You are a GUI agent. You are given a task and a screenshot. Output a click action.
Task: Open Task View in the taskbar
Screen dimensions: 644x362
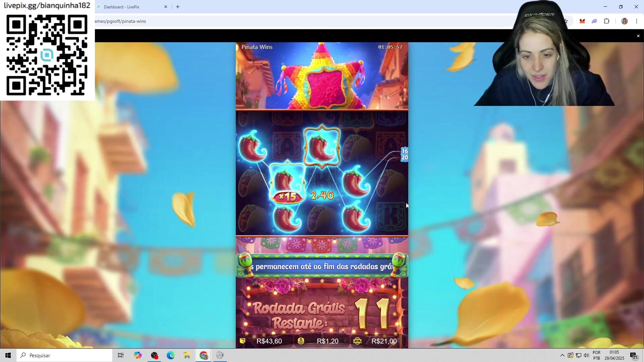[x=121, y=355]
